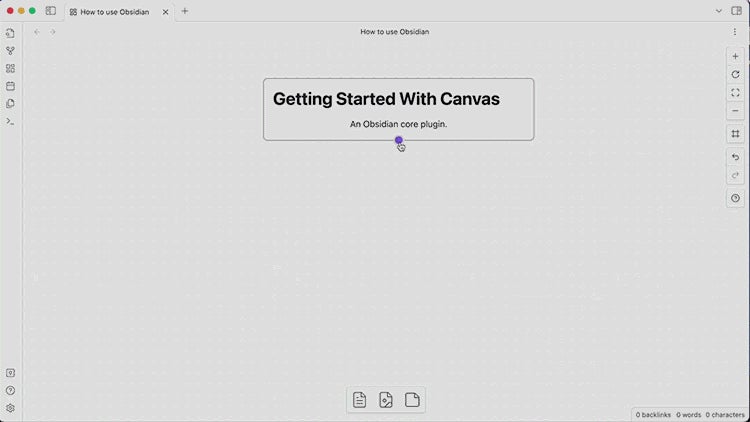750x422 pixels.
Task: Toggle snap to grid
Action: click(735, 134)
